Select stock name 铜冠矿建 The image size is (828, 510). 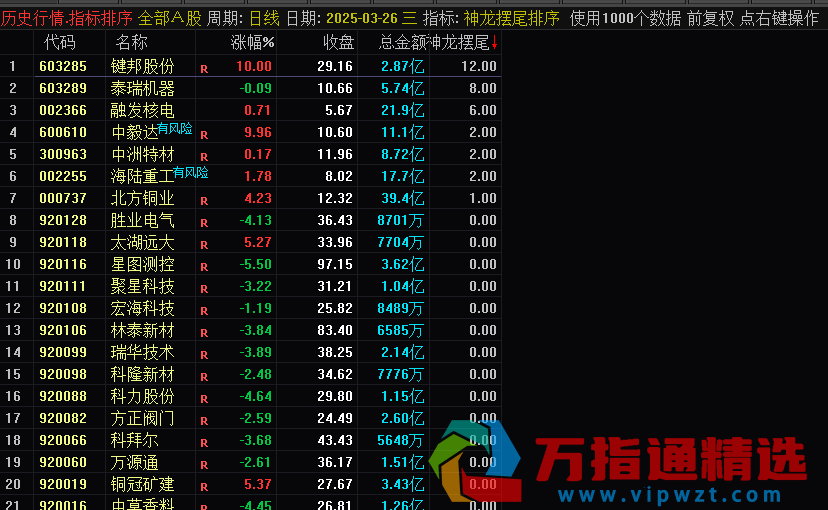pyautogui.click(x=143, y=485)
